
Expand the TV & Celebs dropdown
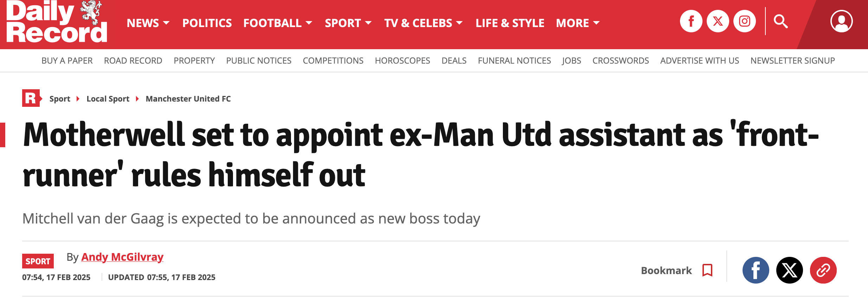click(x=423, y=23)
